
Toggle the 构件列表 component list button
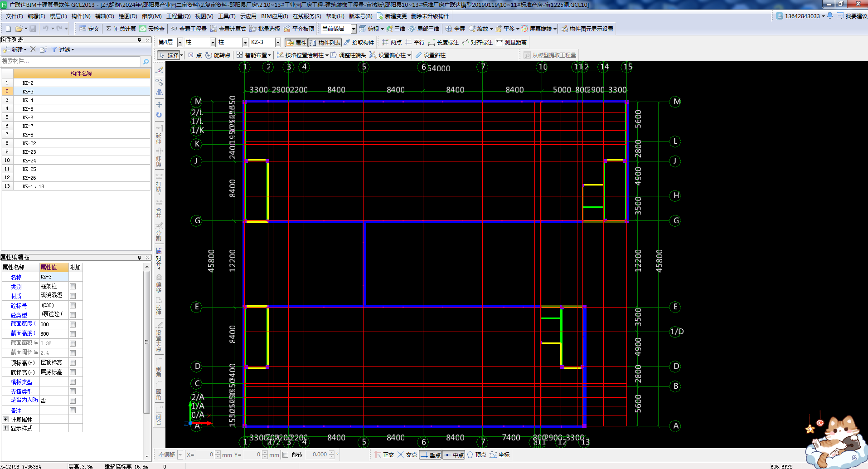click(325, 42)
